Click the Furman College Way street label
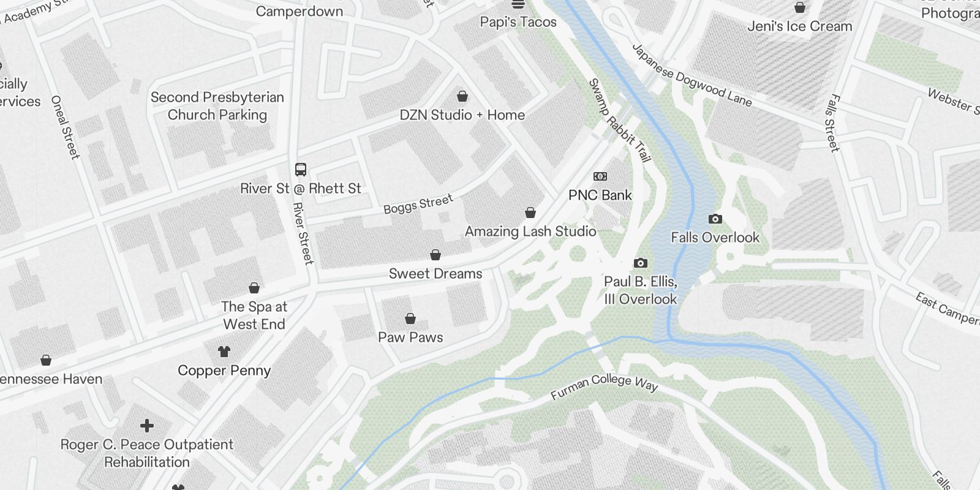 (x=604, y=386)
